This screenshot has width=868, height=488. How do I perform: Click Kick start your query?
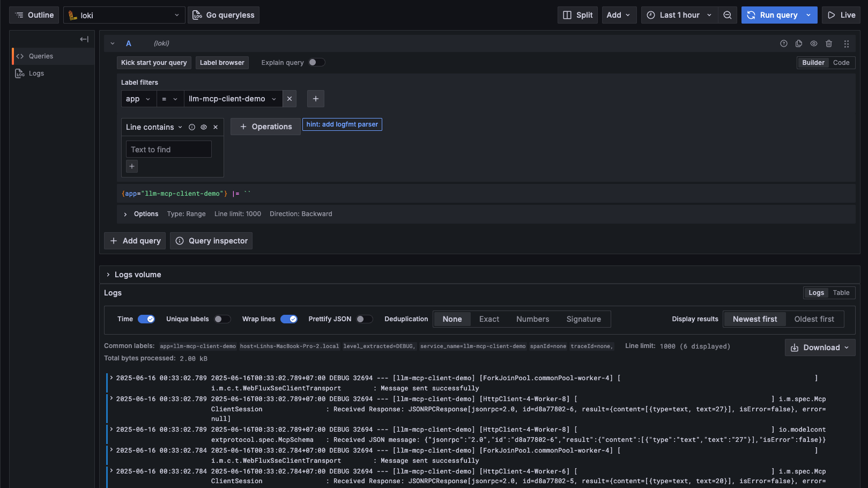[154, 63]
